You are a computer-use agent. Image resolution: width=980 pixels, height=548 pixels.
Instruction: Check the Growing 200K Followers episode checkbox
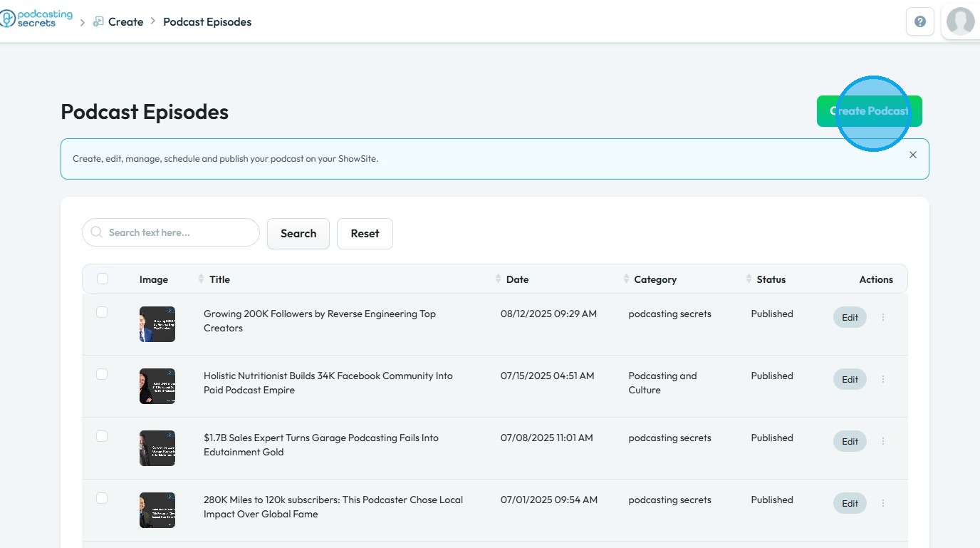(x=102, y=312)
